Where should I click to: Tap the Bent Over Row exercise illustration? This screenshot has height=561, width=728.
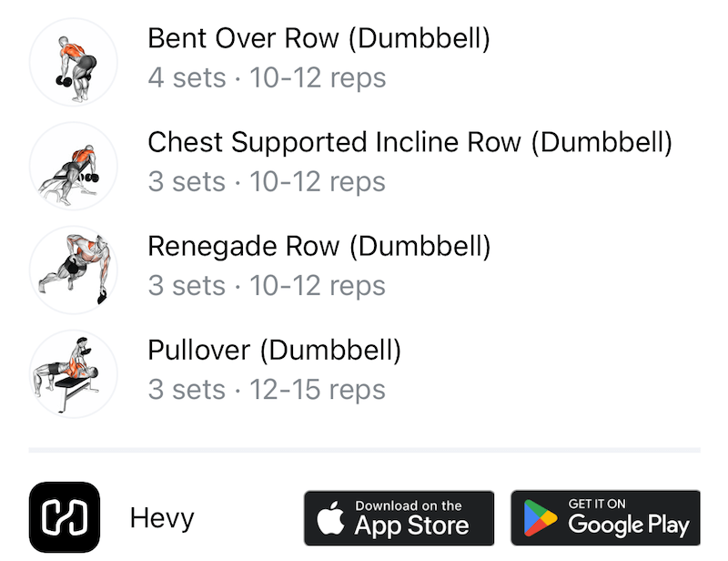(73, 63)
